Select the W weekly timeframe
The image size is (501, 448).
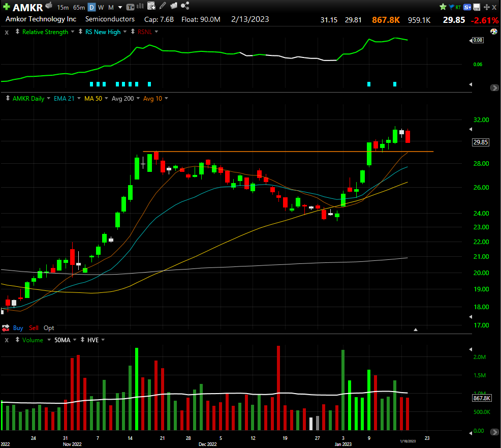tap(101, 7)
